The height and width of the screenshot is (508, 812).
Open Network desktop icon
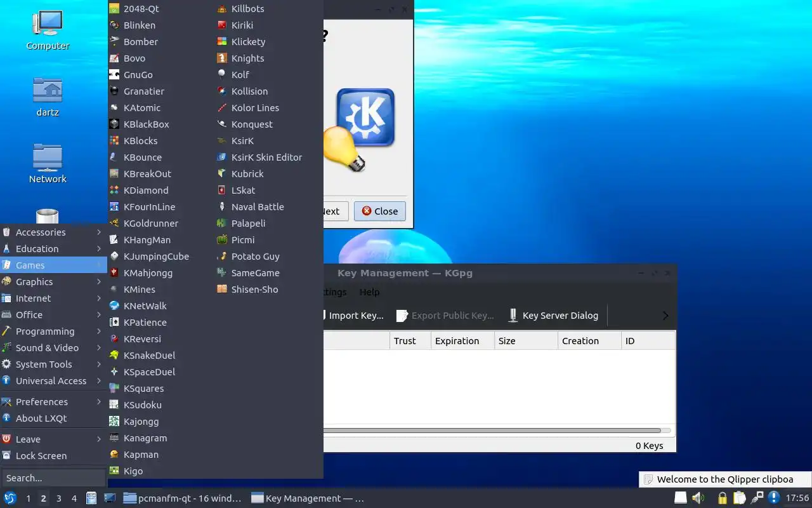[48, 163]
